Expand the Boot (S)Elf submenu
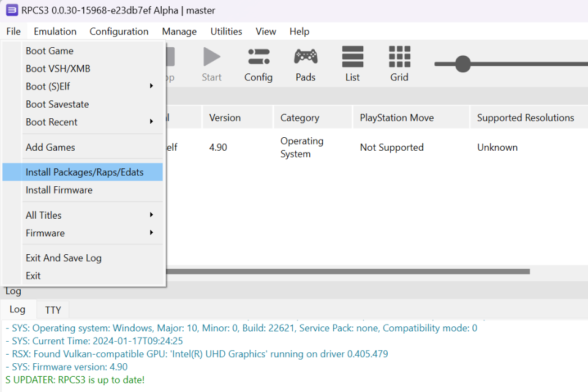 [x=83, y=86]
